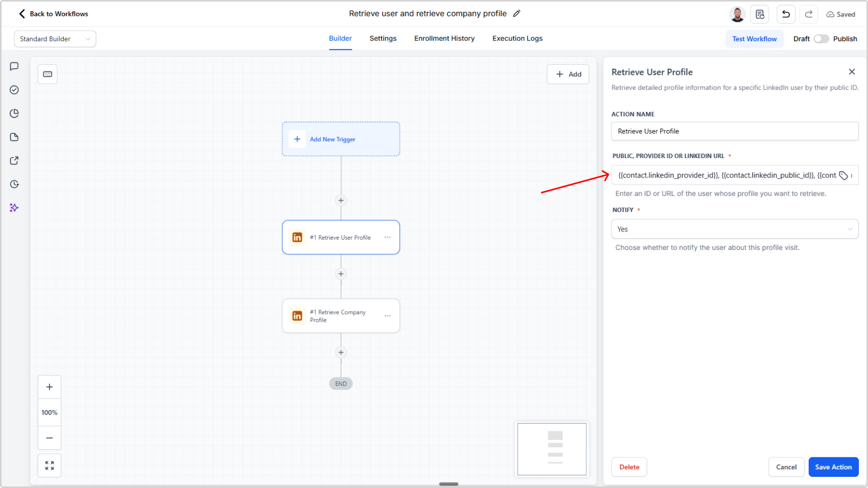Open the Standard Builder dropdown
Image resolution: width=868 pixels, height=488 pixels.
(55, 38)
